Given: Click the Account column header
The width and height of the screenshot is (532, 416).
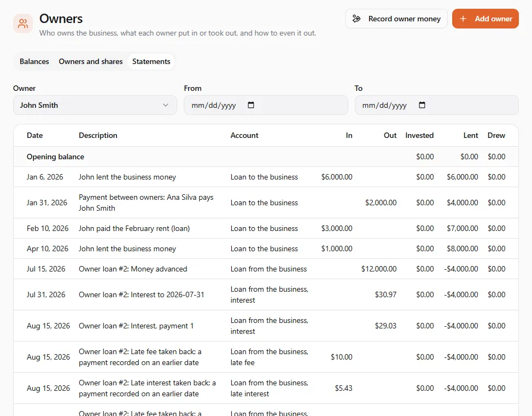Looking at the screenshot, I should point(244,136).
